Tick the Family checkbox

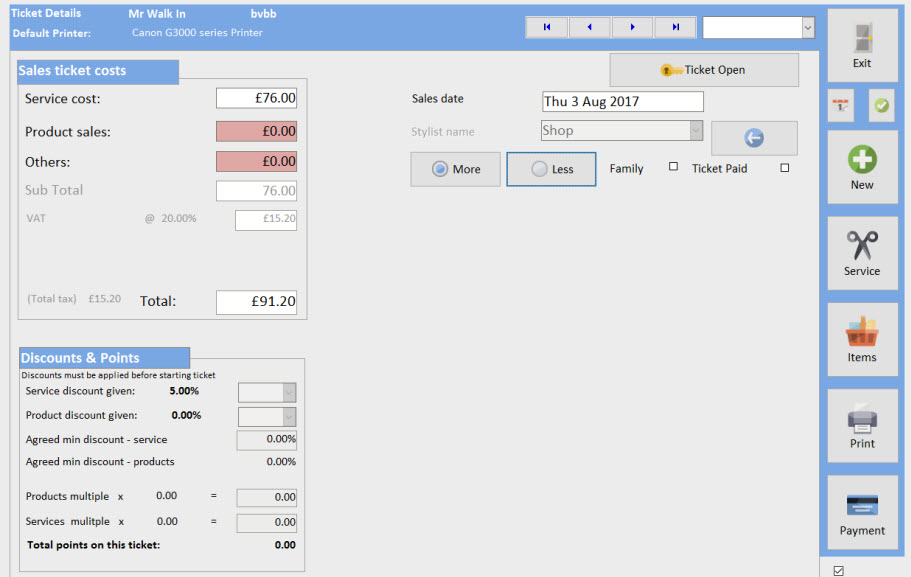pos(673,167)
